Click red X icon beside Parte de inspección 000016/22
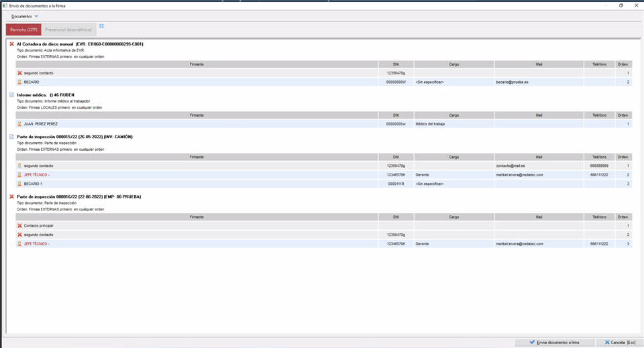Screen dimensions: 644x348 pyautogui.click(x=11, y=196)
